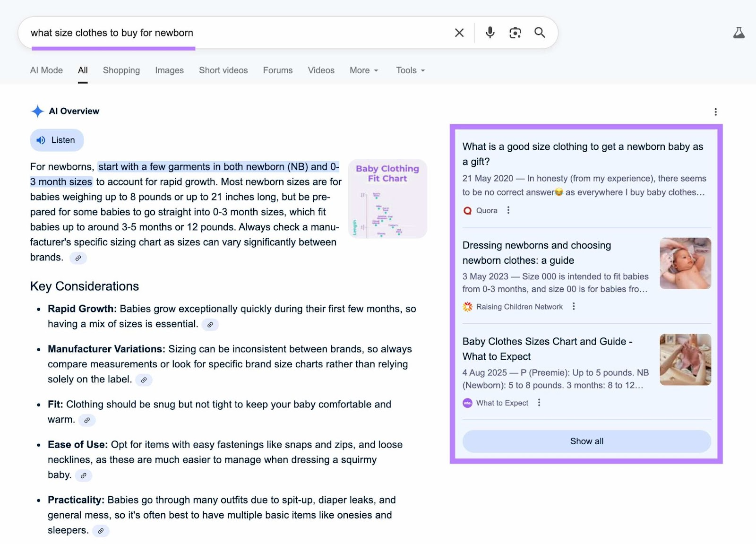Clear the search query with the X icon
Viewport: 756px width, 544px height.
(x=459, y=33)
